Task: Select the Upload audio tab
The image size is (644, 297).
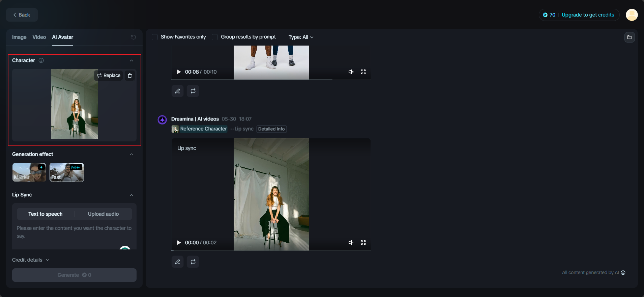Action: tap(103, 214)
